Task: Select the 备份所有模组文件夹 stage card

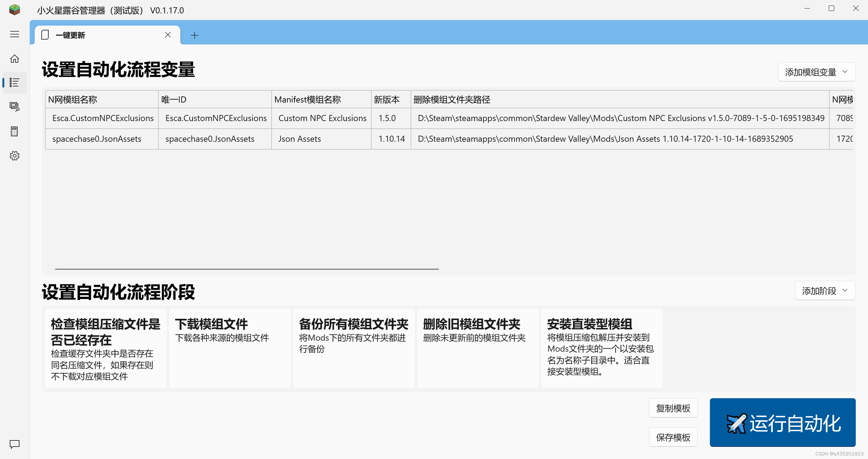Action: coord(353,348)
